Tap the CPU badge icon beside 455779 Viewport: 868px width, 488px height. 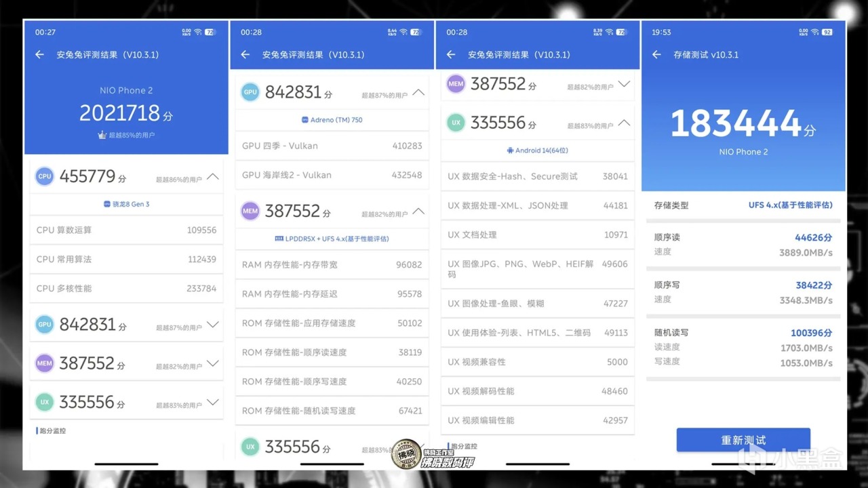(x=45, y=176)
